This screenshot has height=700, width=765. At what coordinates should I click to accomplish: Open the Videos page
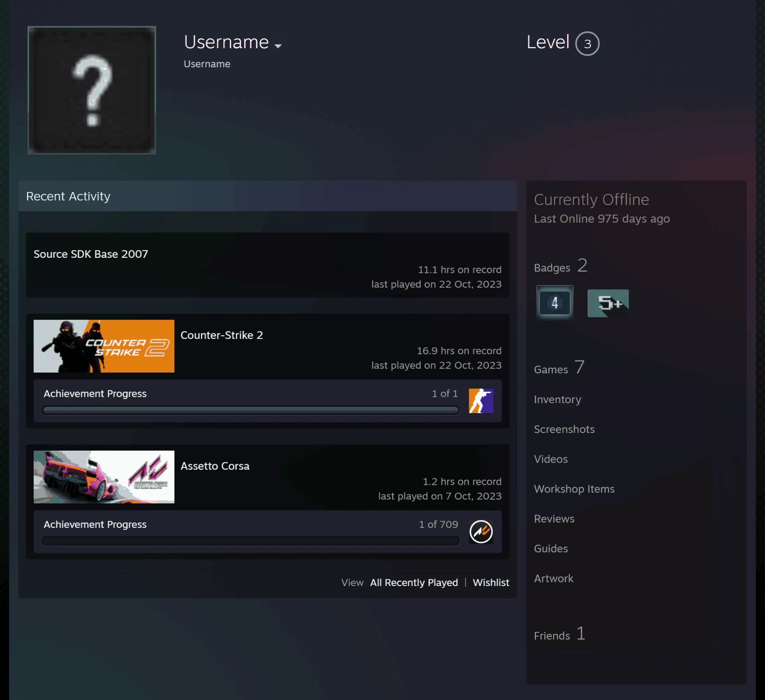[551, 459]
